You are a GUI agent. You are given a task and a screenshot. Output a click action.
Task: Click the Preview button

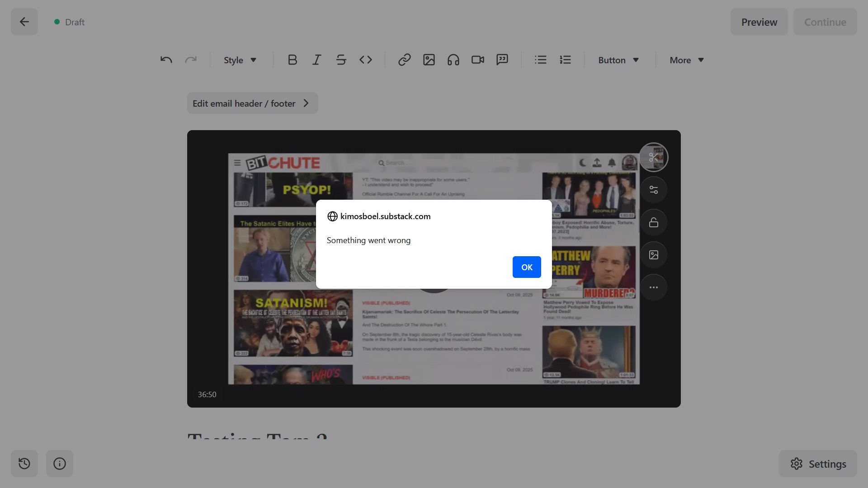point(759,22)
